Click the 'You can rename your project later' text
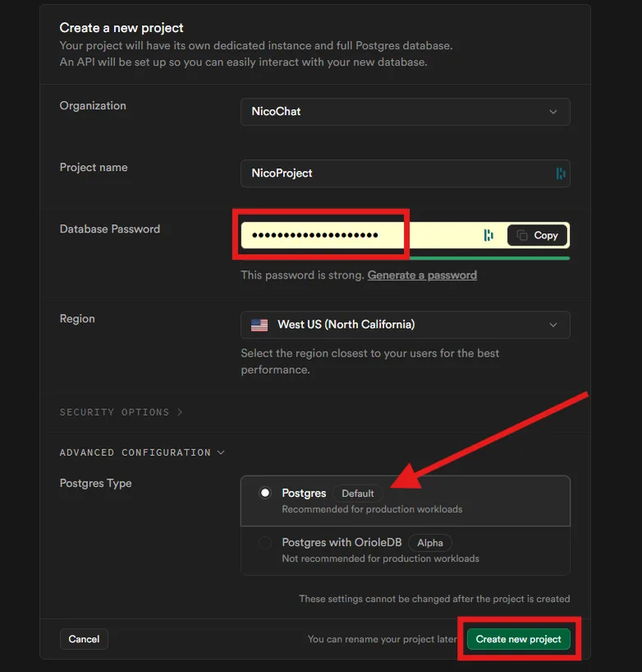This screenshot has height=672, width=642. [x=383, y=639]
